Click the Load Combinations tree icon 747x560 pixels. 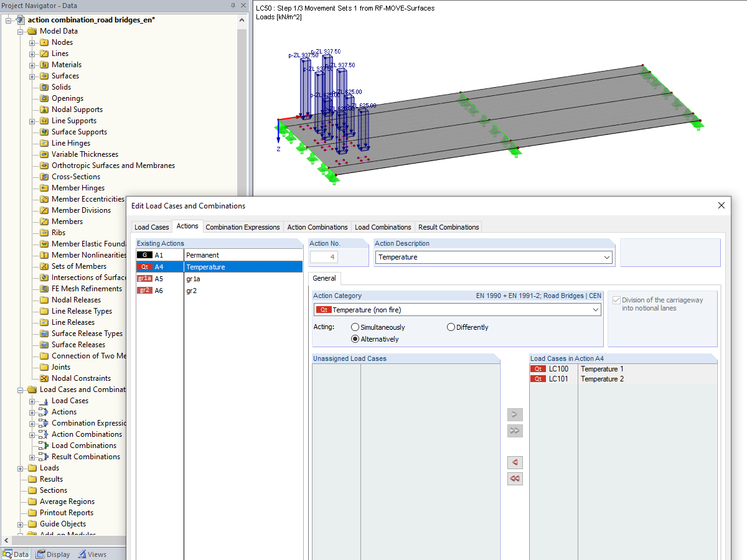tap(44, 446)
